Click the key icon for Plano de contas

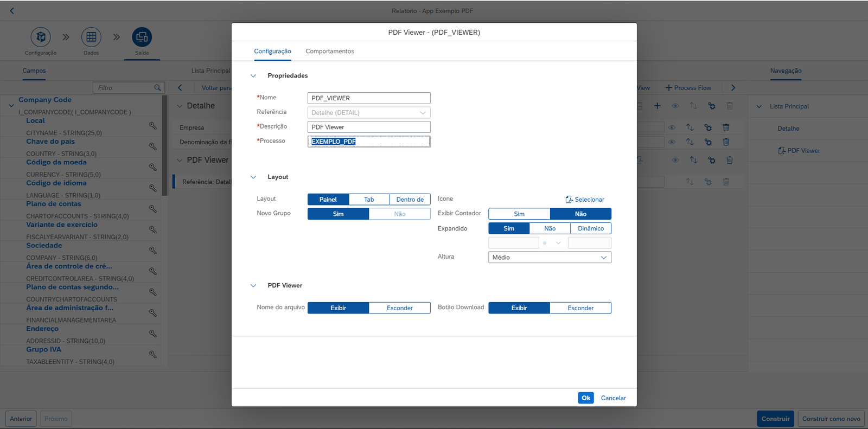coord(153,209)
